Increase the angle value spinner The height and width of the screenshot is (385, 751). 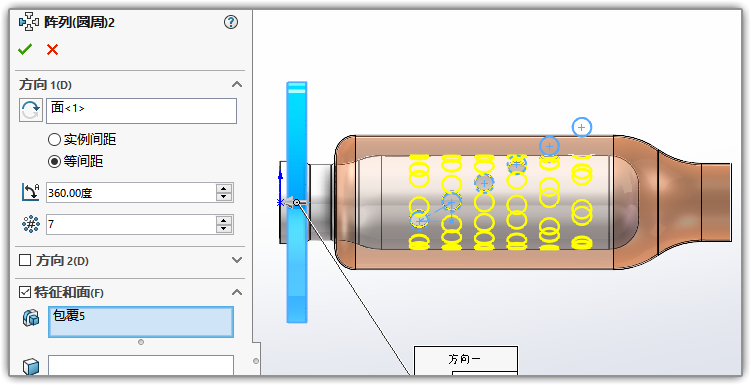point(224,188)
